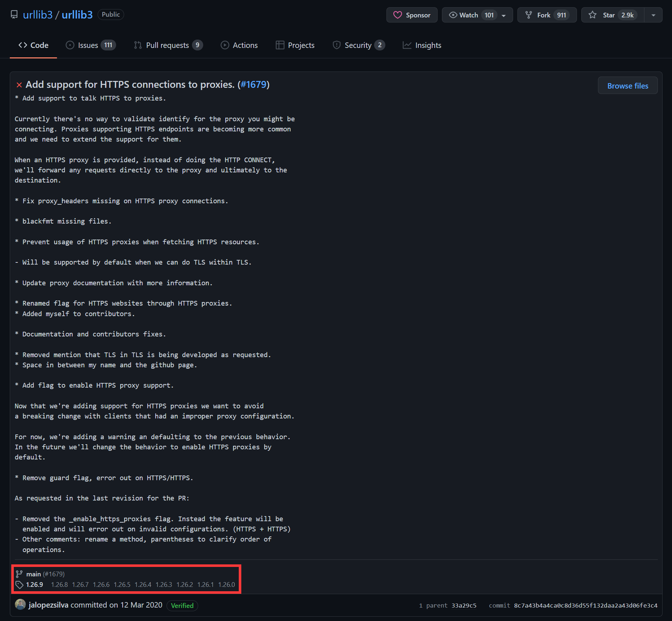Open the Actions tab
The image size is (672, 621).
(239, 45)
